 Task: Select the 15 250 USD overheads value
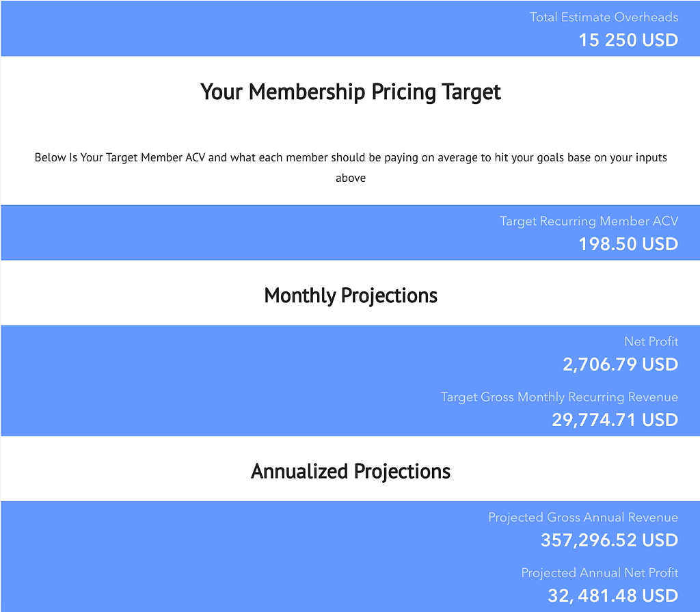pos(628,40)
